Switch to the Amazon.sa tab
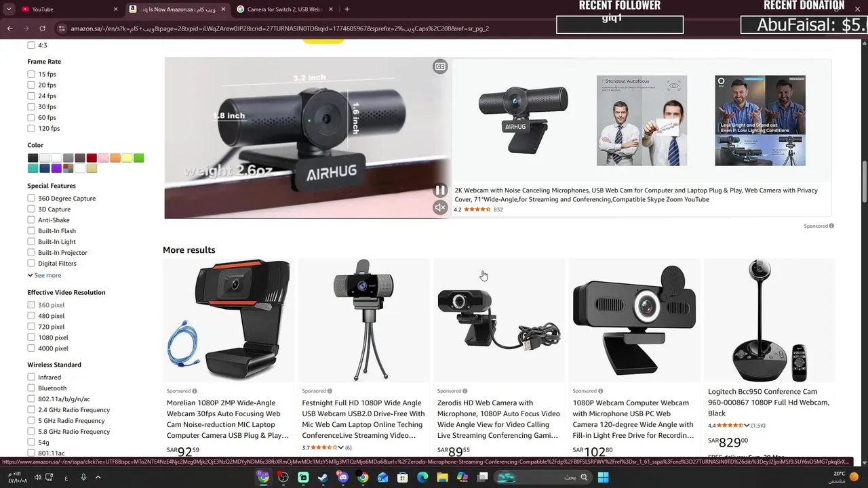The width and height of the screenshot is (868, 488). (178, 9)
